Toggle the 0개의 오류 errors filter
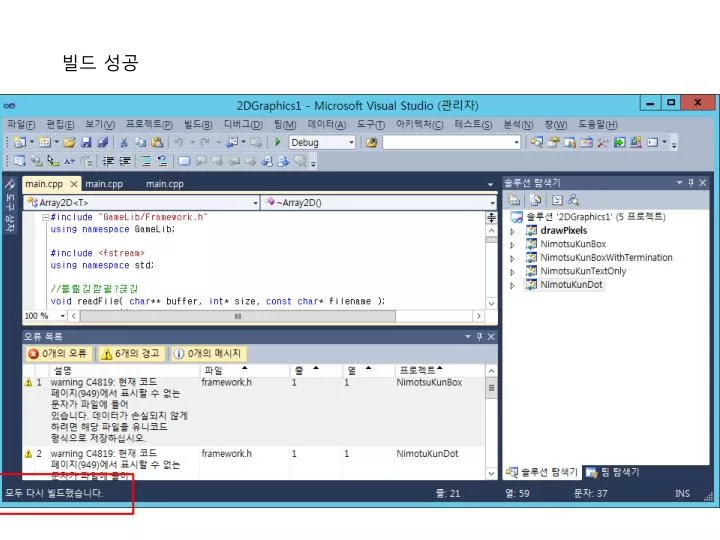Viewport: 720px width, 540px height. (57, 354)
